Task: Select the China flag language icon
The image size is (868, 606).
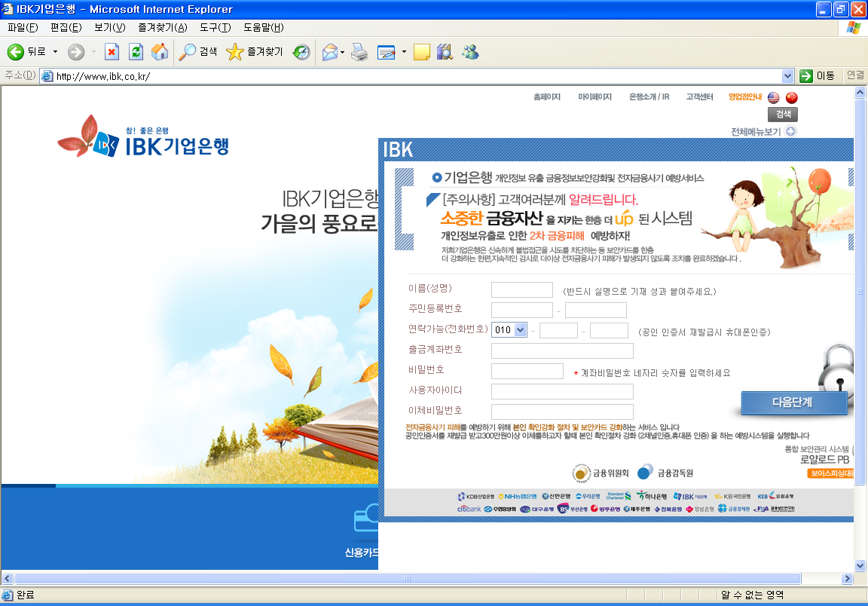Action: point(792,98)
